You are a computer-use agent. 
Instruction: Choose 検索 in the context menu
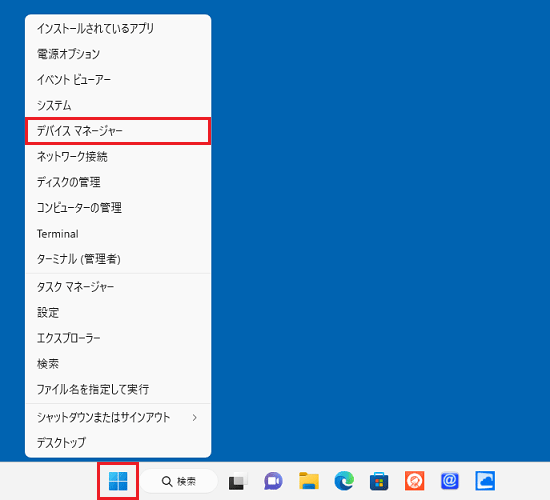tap(118, 364)
